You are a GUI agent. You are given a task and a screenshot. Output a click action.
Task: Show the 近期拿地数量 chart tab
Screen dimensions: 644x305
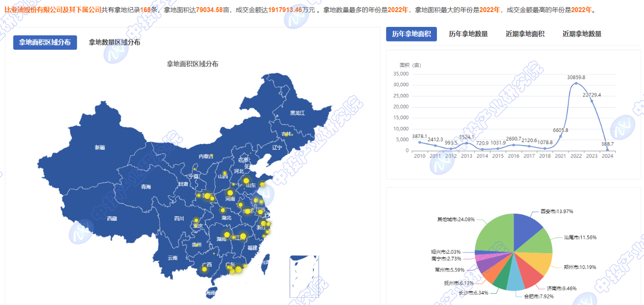(x=582, y=34)
